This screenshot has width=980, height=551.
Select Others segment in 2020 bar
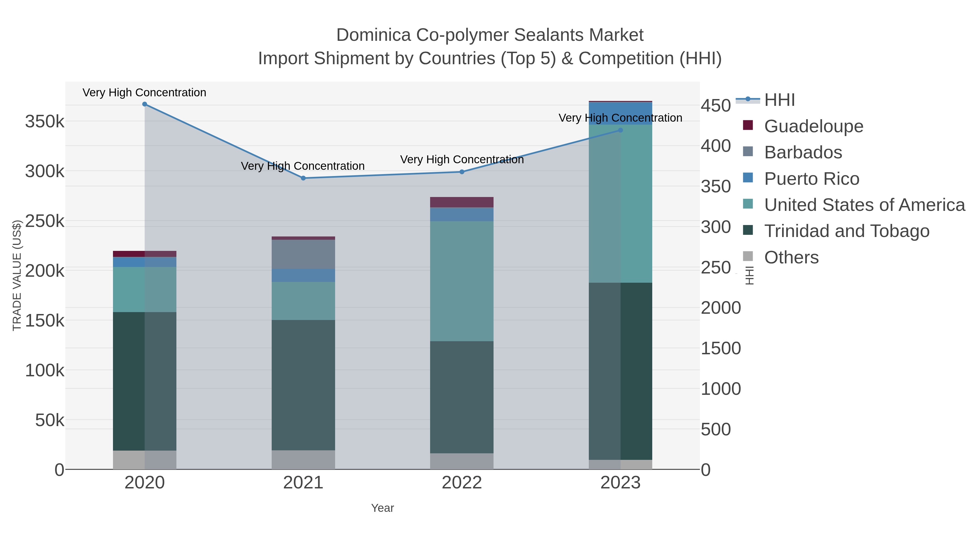145,460
